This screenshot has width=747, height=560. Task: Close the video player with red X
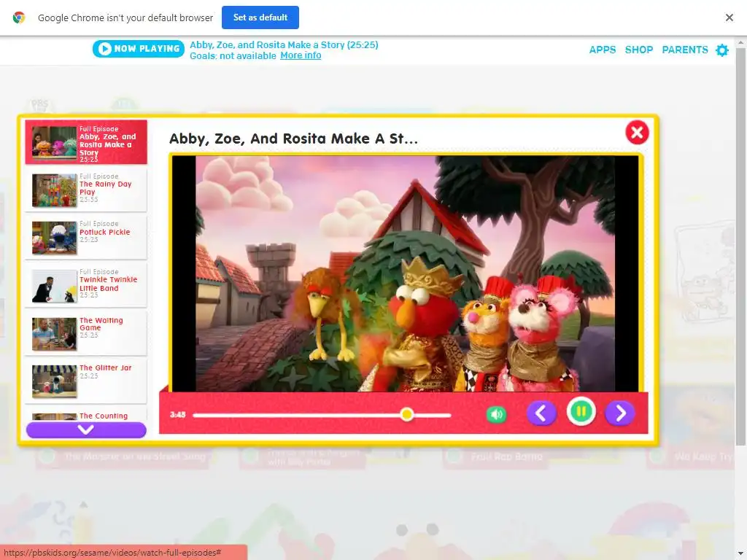[637, 133]
